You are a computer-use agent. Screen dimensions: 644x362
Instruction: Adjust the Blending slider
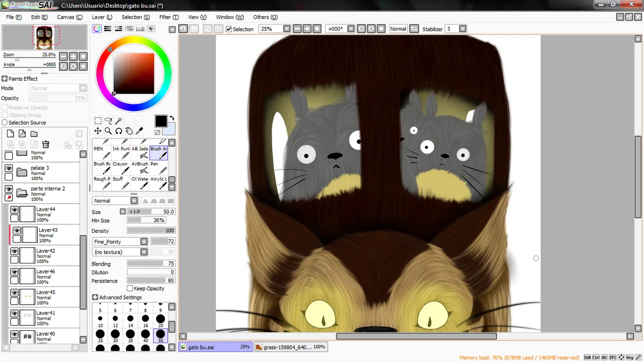(150, 263)
